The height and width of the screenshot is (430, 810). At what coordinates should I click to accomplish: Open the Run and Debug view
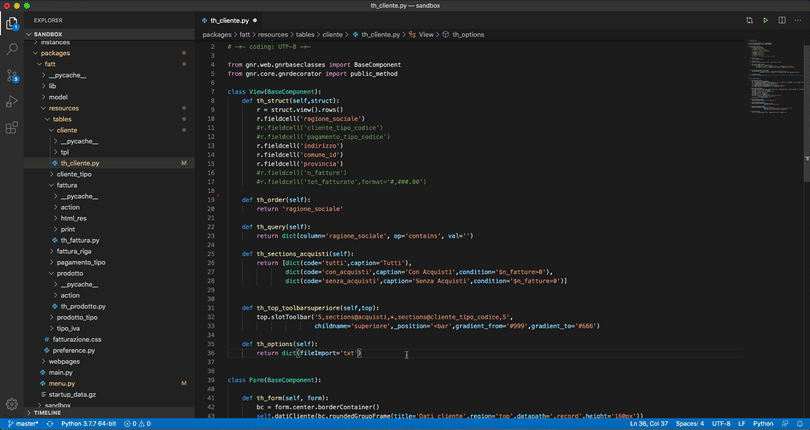tap(12, 101)
